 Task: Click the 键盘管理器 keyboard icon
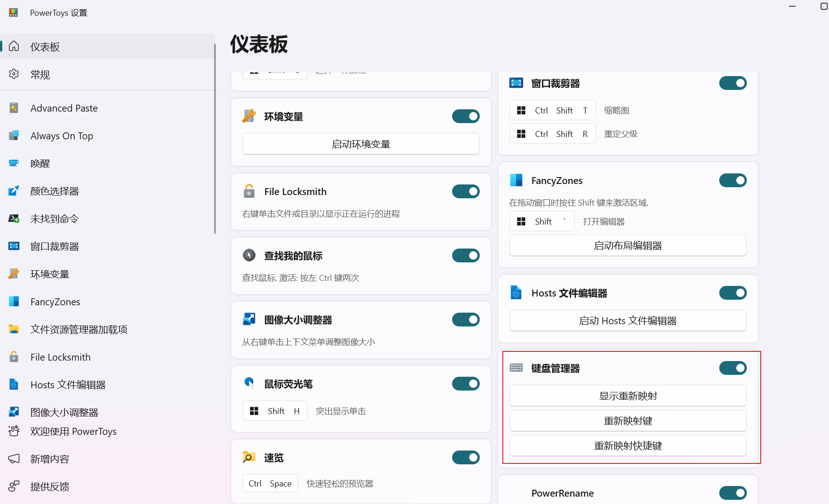[x=516, y=368]
